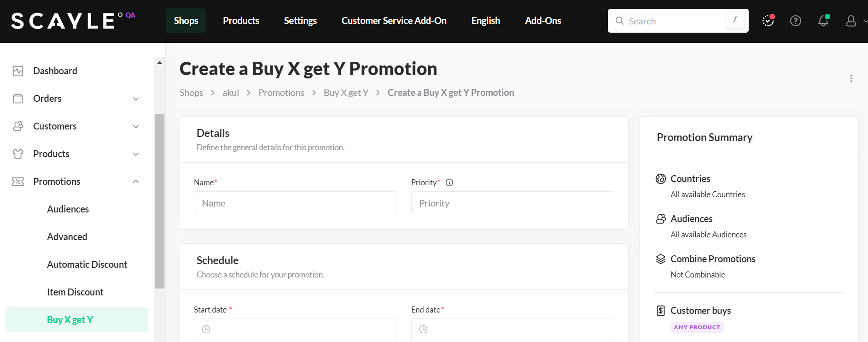Expand the Customers sidebar section
The width and height of the screenshot is (868, 342).
coord(136,126)
